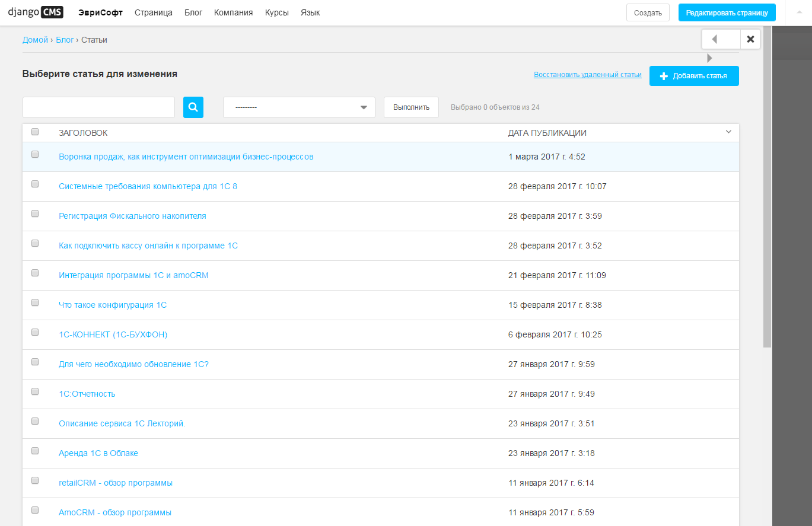The height and width of the screenshot is (526, 812).
Task: Open AmoCRM - обзор программы article
Action: pyautogui.click(x=115, y=512)
